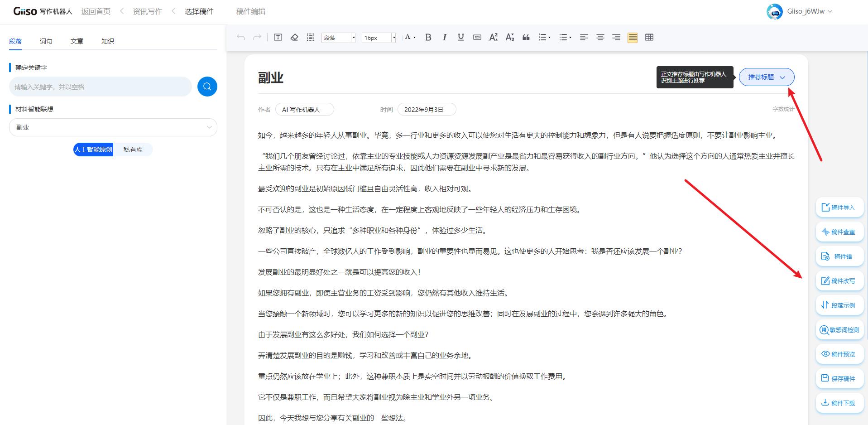Open the paragraph style dropdown
Screen dimensions: 868x425
coord(339,37)
